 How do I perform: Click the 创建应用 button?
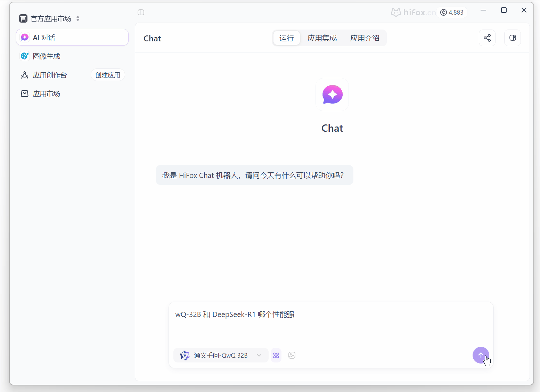pos(108,75)
